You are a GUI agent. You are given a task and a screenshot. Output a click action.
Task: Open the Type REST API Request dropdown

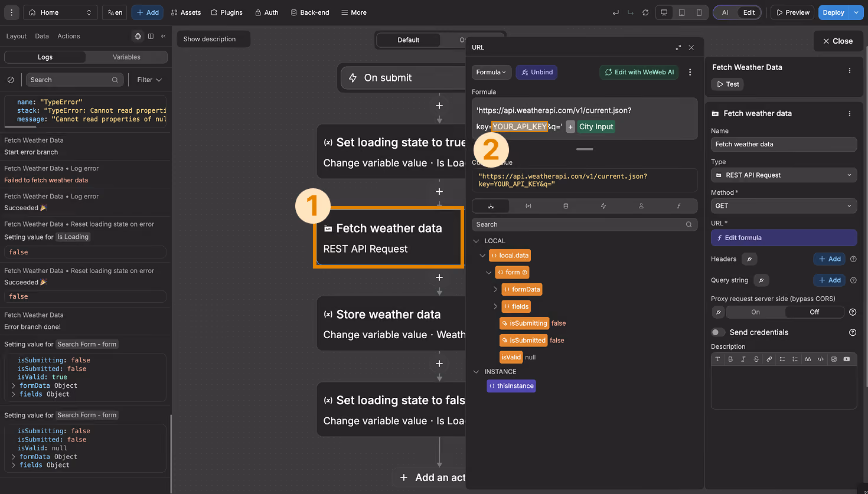pos(784,175)
